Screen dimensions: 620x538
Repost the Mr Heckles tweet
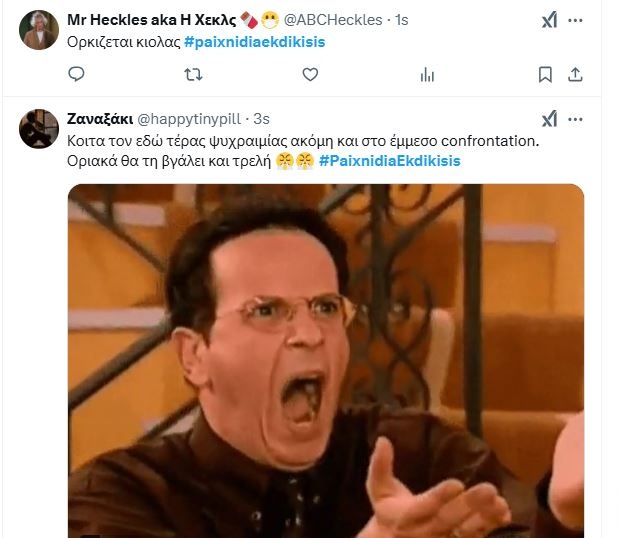[x=193, y=74]
